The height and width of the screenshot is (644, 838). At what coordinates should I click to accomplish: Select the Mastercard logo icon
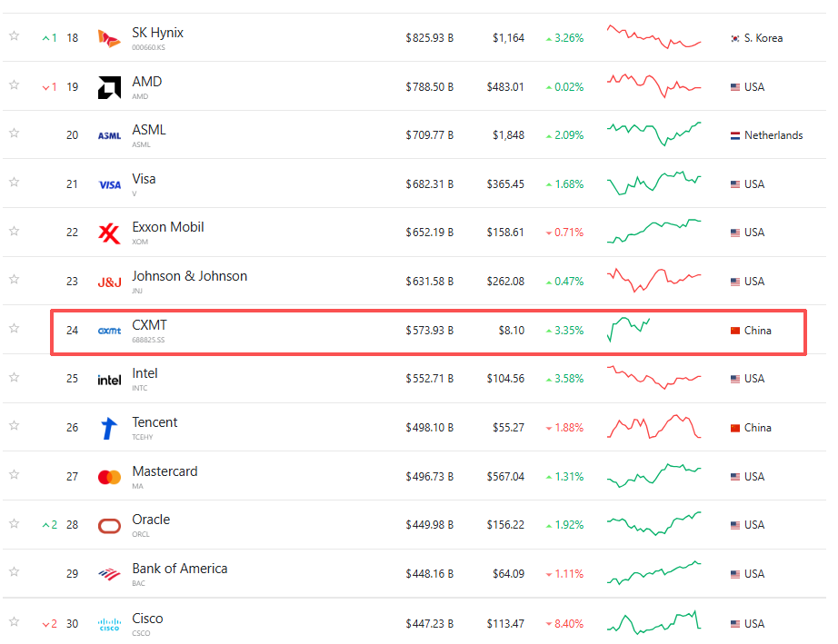point(109,477)
